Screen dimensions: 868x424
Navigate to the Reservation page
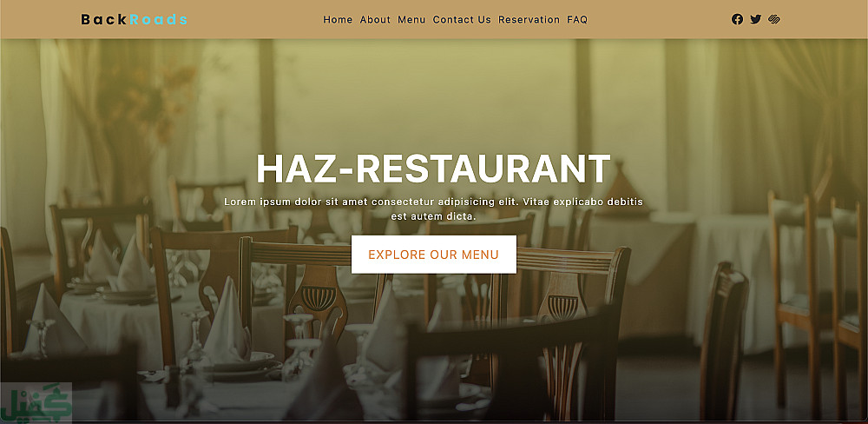tap(529, 19)
